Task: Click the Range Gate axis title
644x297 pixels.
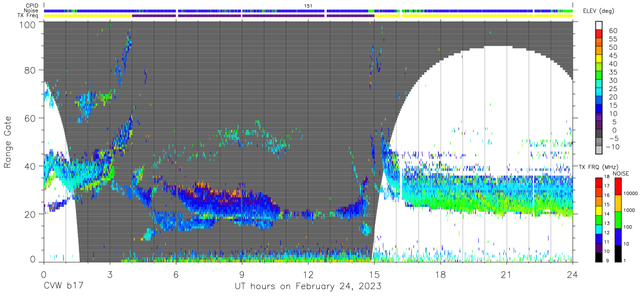Action: (x=8, y=141)
